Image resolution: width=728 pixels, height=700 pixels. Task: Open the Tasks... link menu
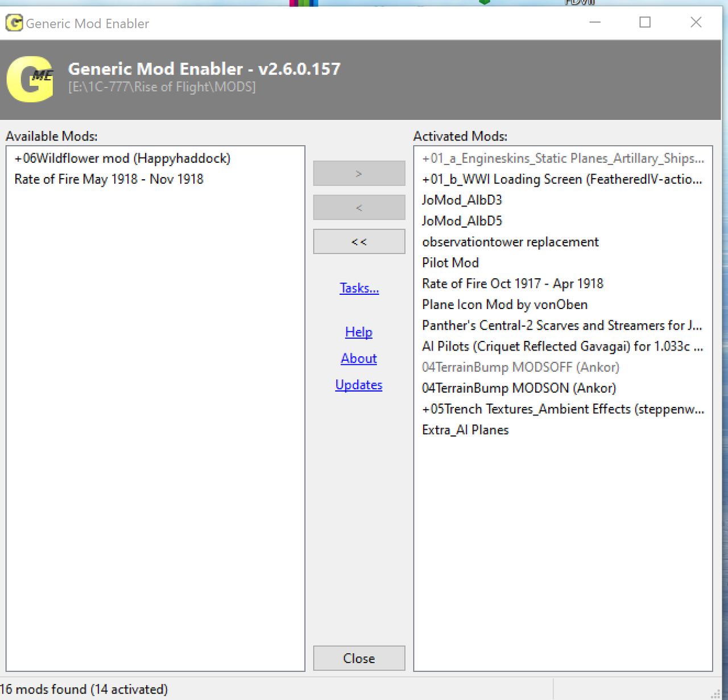[359, 288]
